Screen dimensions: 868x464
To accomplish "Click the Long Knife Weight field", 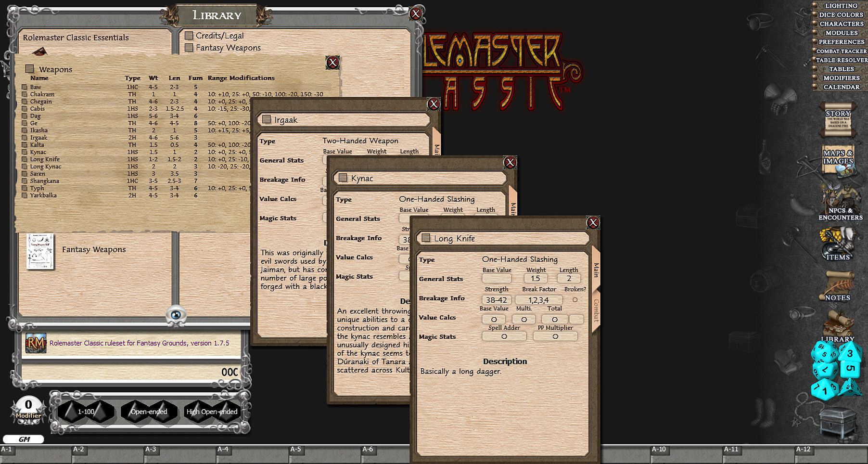I will pos(536,279).
